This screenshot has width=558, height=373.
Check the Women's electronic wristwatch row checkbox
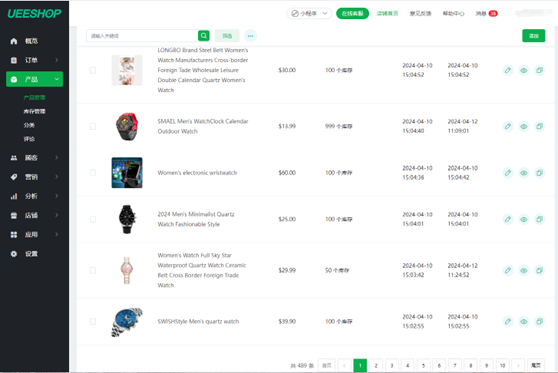pyautogui.click(x=93, y=173)
